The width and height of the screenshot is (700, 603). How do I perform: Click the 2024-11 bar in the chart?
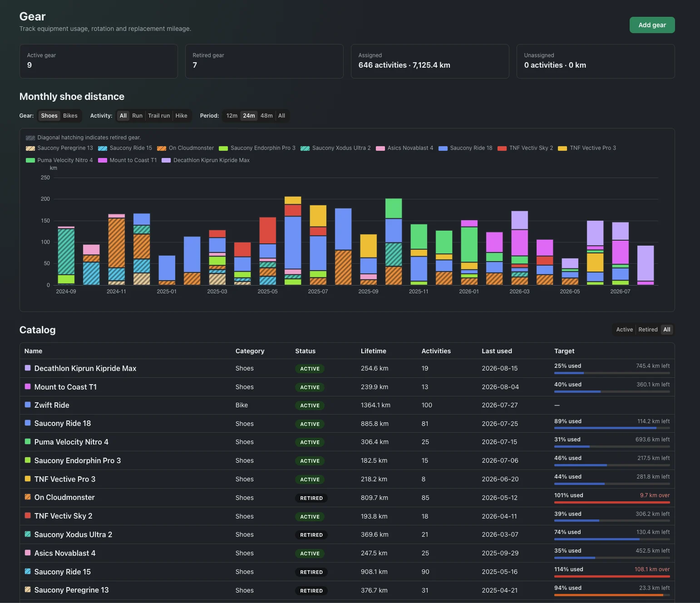pyautogui.click(x=117, y=249)
